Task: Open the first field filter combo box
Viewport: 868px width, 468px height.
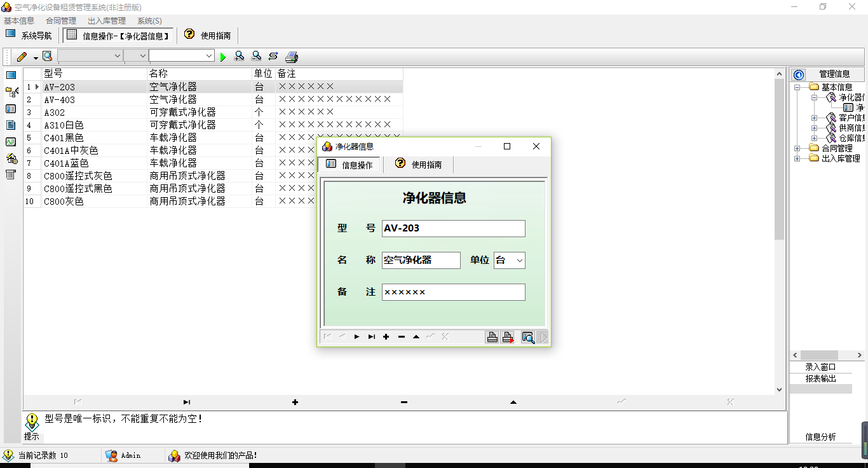Action: [x=90, y=56]
